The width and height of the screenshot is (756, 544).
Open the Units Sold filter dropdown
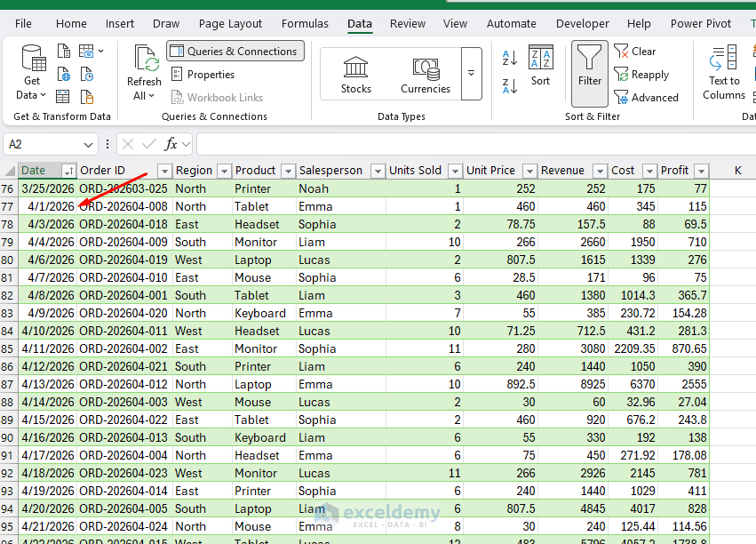click(x=455, y=171)
